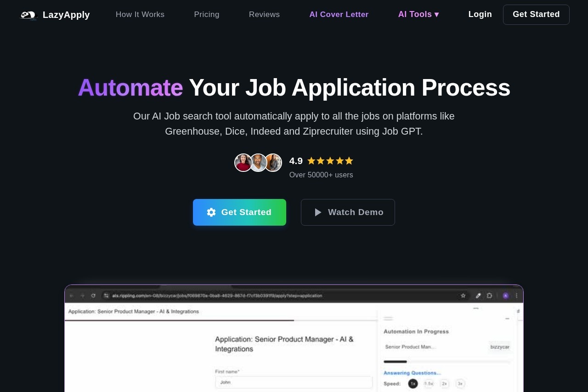Open the Reviews nav link
This screenshot has height=392, width=588.
265,14
